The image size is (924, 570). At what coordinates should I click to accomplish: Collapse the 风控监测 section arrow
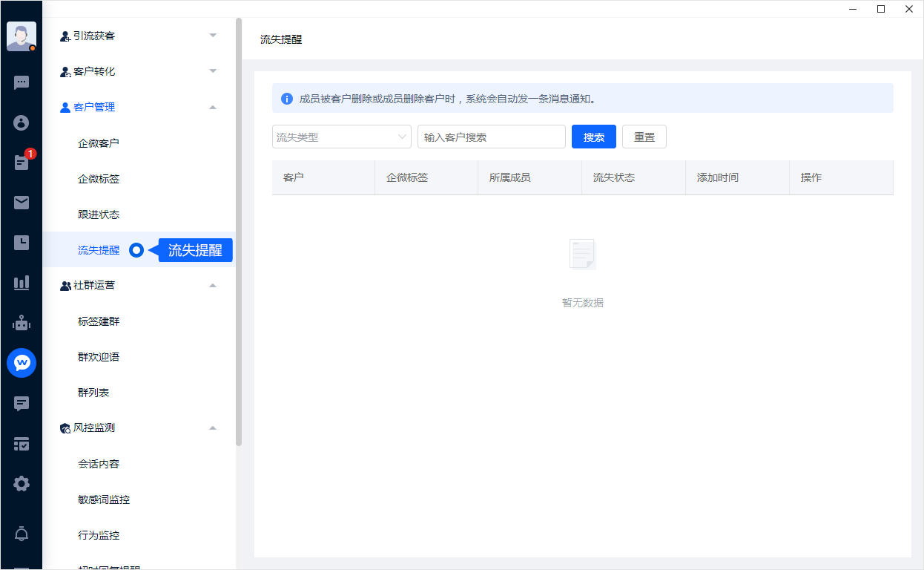click(213, 428)
